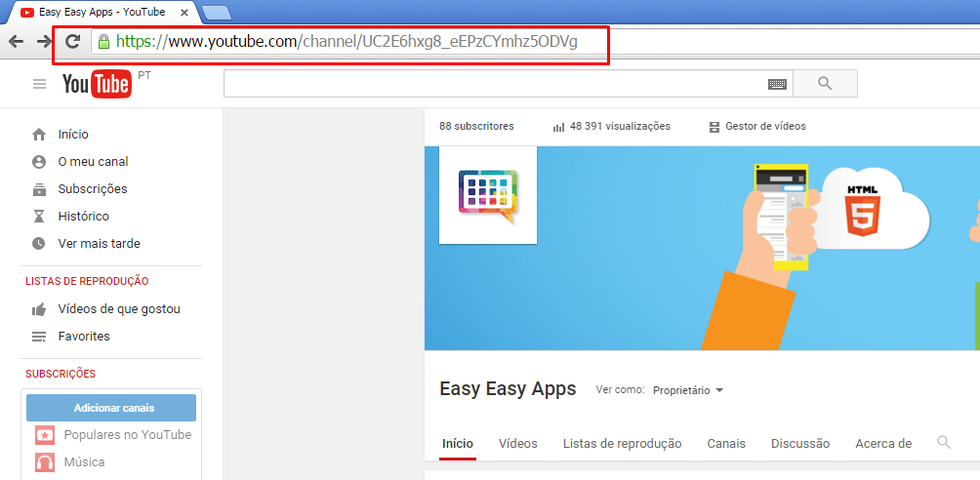The height and width of the screenshot is (480, 980).
Task: Open Vídeos de que gostou
Action: [119, 308]
